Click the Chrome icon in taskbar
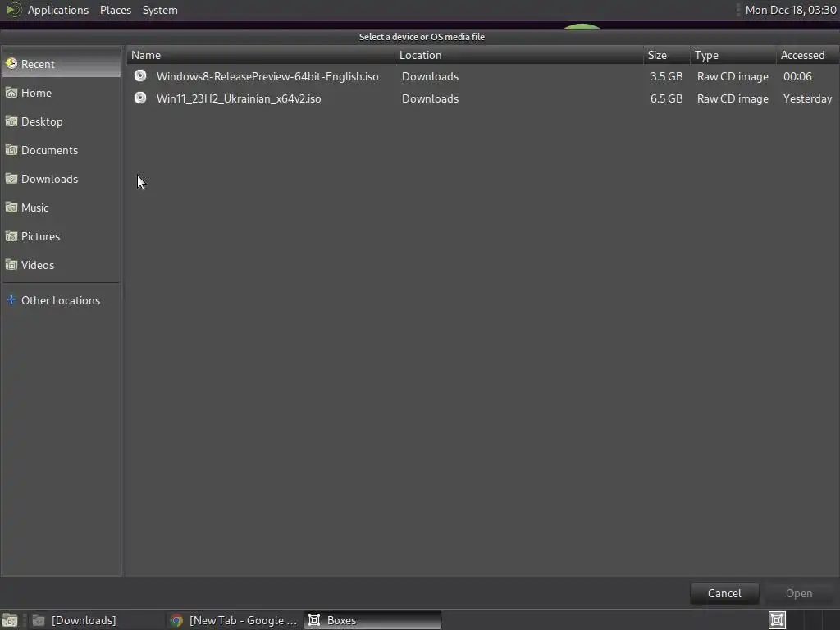Screen dimensions: 840x630 click(176, 620)
